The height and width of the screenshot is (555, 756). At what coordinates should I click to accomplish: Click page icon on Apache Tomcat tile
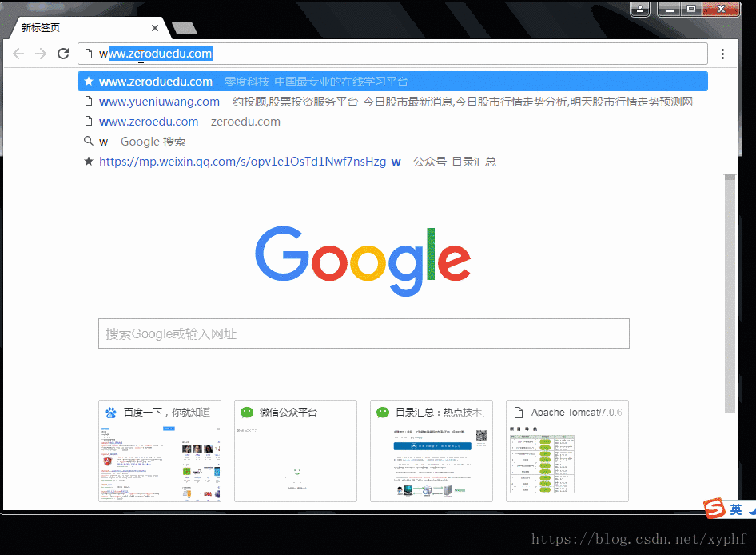click(519, 413)
